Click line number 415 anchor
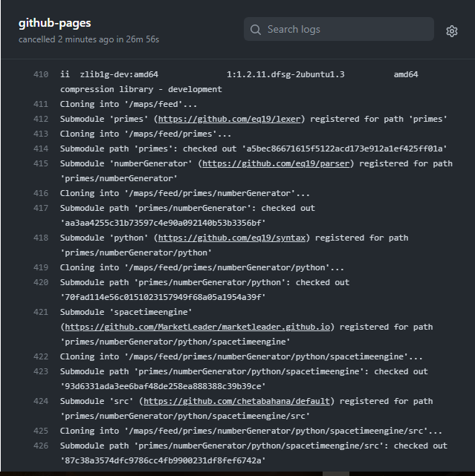 click(41, 163)
